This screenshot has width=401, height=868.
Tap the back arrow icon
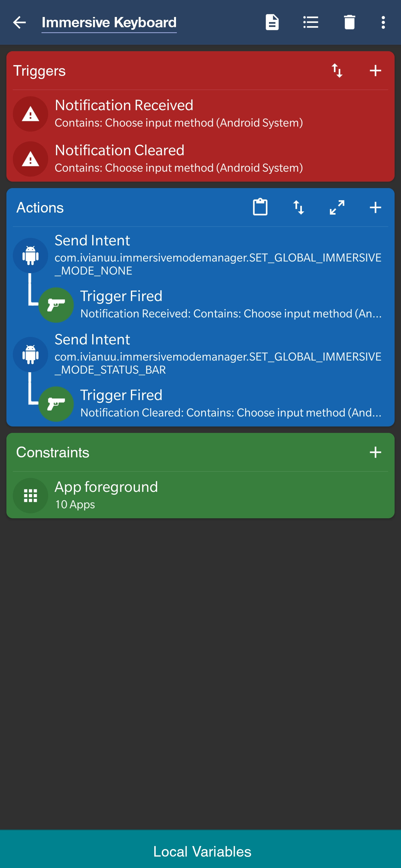pos(19,23)
